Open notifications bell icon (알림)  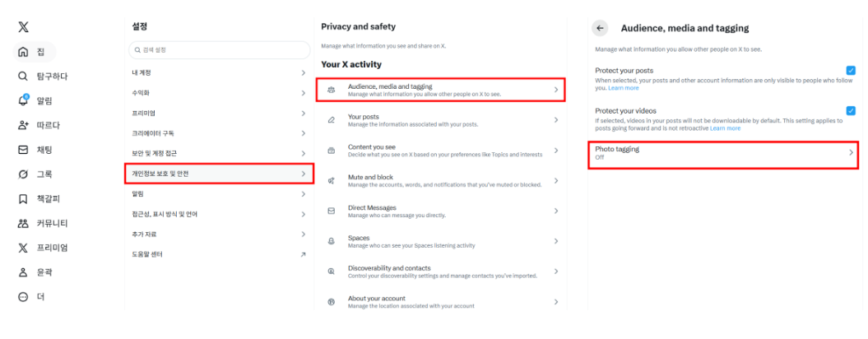pos(23,100)
